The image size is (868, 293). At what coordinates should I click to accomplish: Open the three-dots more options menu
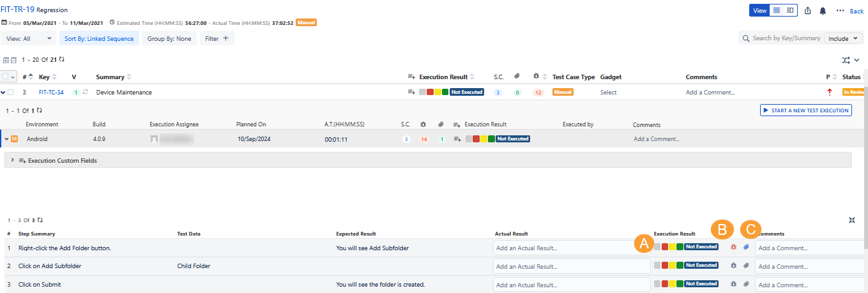click(840, 11)
